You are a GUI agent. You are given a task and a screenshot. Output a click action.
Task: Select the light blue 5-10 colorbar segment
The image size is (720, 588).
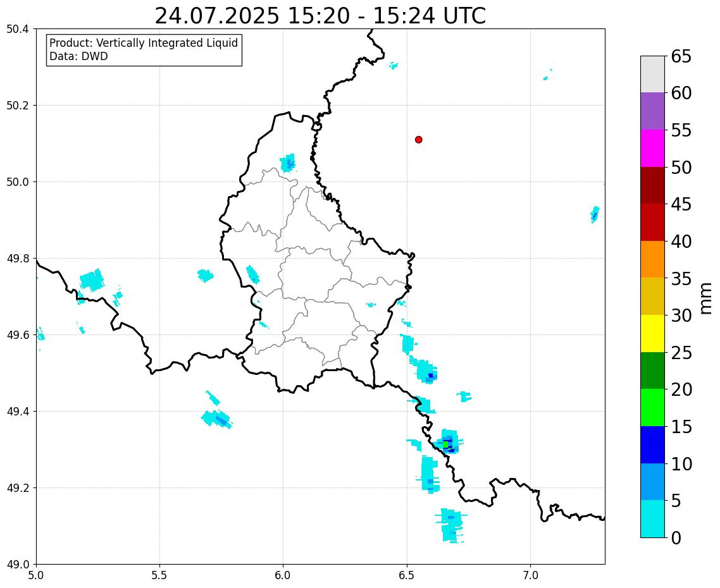[652, 482]
